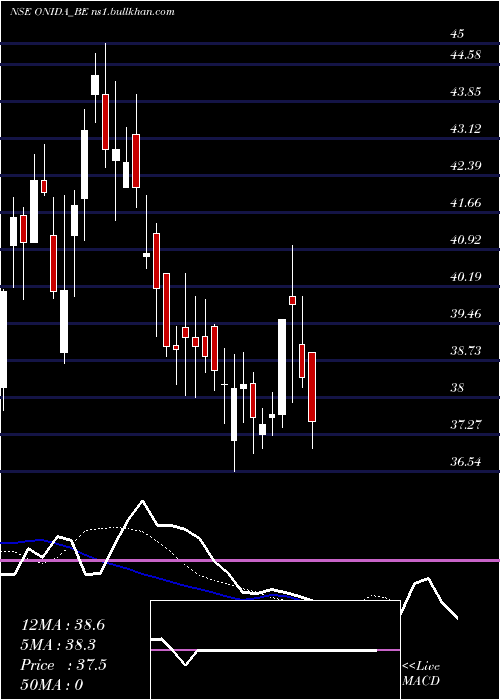Click the 36.54 price axis label
Viewport: 500px width, 700px height.
click(x=466, y=462)
